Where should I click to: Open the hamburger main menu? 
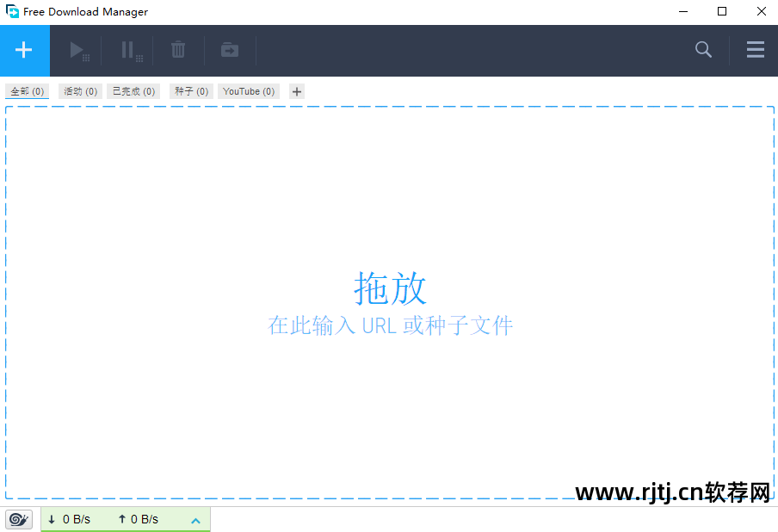755,50
